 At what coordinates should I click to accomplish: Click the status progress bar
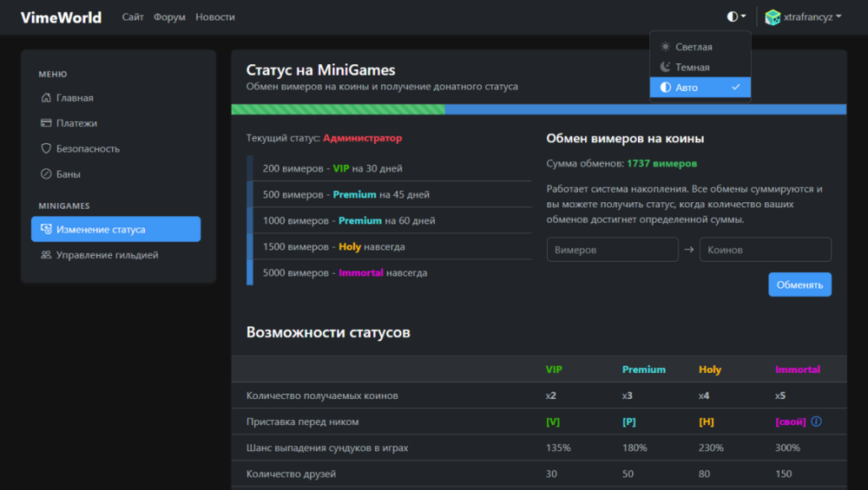point(538,109)
